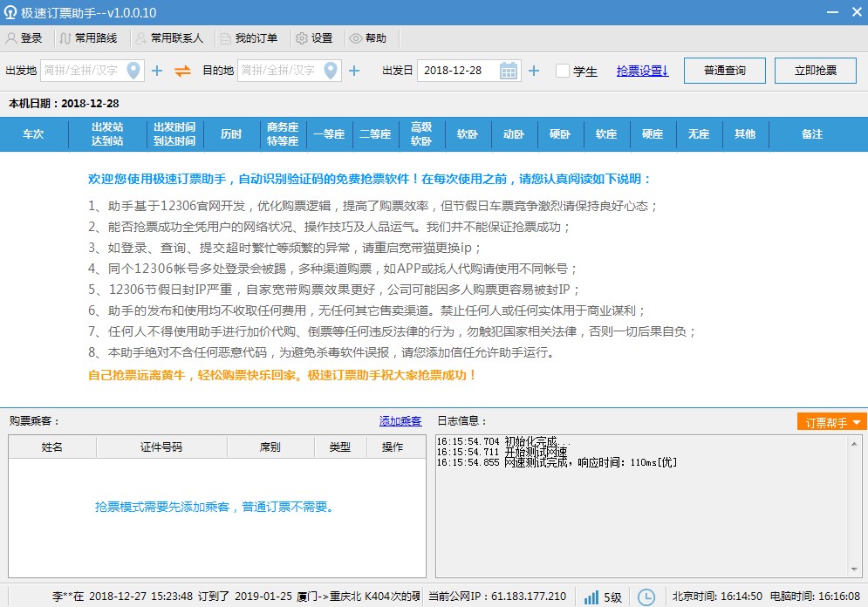Screen dimensions: 868x607
Task: Expand 抢票设置 options
Action: (642, 71)
